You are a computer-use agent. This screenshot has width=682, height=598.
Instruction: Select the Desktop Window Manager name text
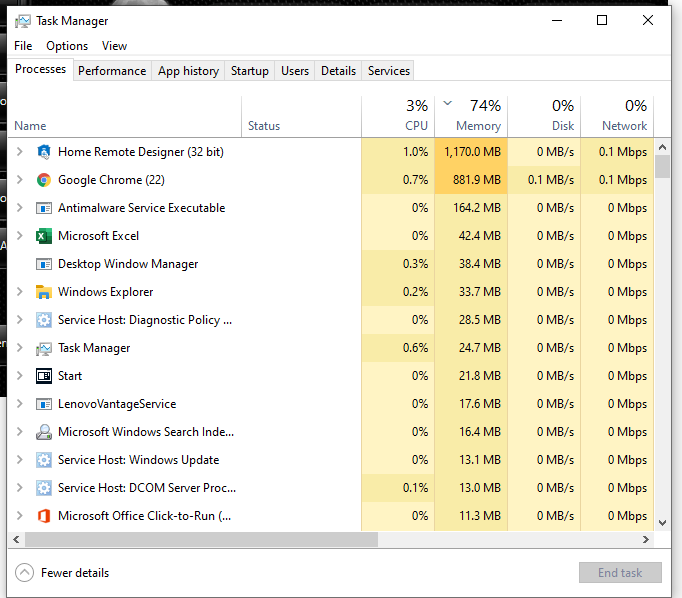pyautogui.click(x=128, y=264)
